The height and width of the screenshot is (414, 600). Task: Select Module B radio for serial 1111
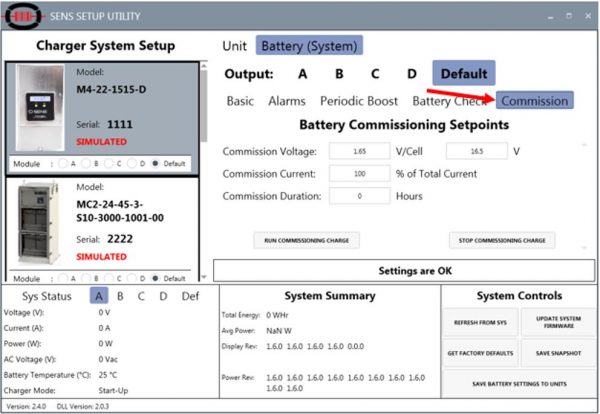86,164
